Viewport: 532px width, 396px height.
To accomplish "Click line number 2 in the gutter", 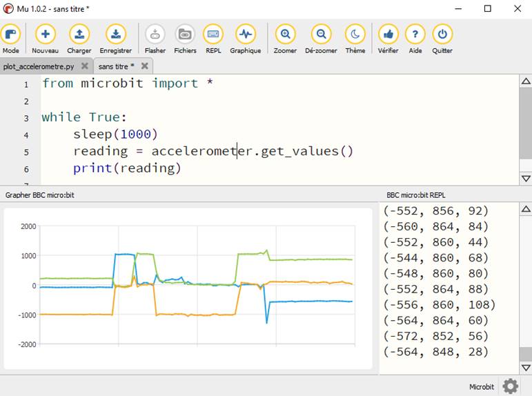I will pyautogui.click(x=26, y=101).
